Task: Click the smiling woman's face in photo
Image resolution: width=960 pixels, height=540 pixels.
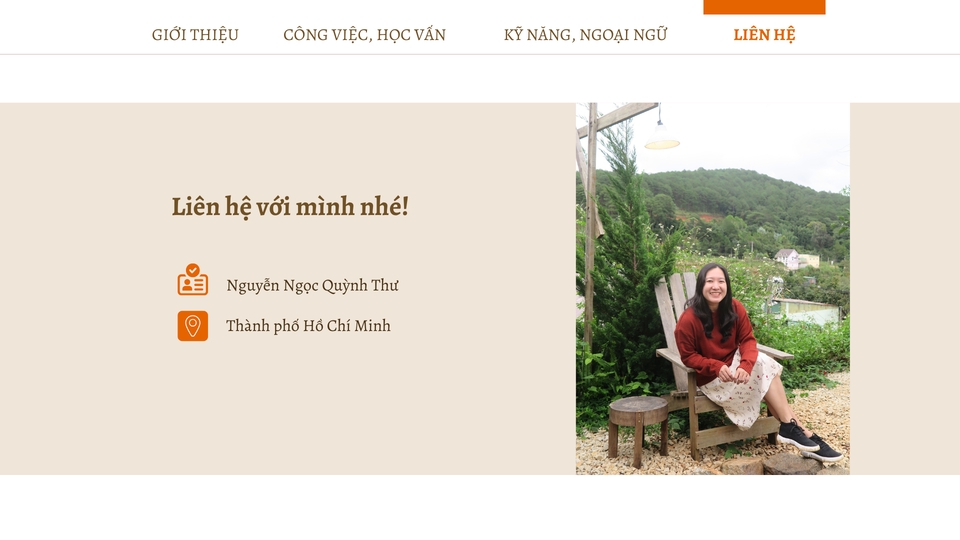Action: click(714, 286)
